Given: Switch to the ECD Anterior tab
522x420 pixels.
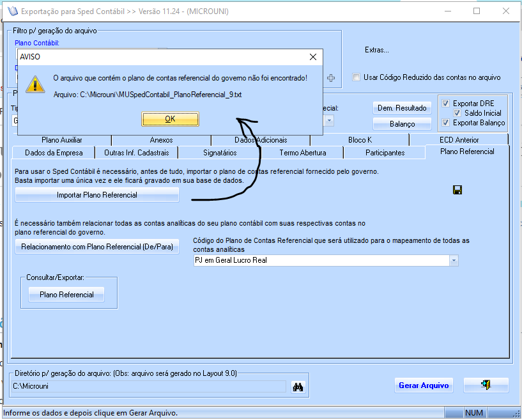Looking at the screenshot, I should (459, 140).
